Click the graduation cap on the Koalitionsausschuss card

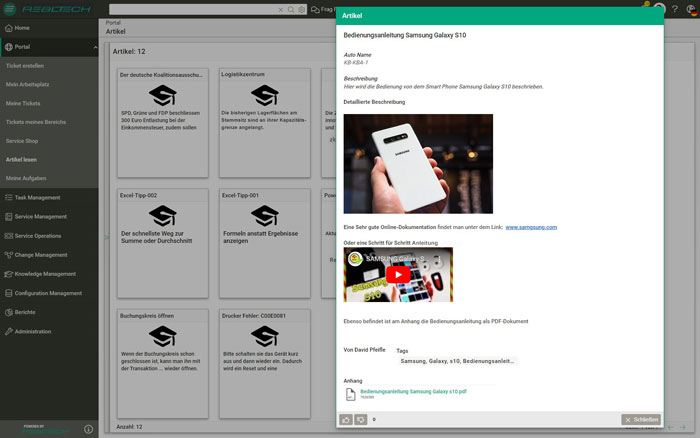[163, 95]
